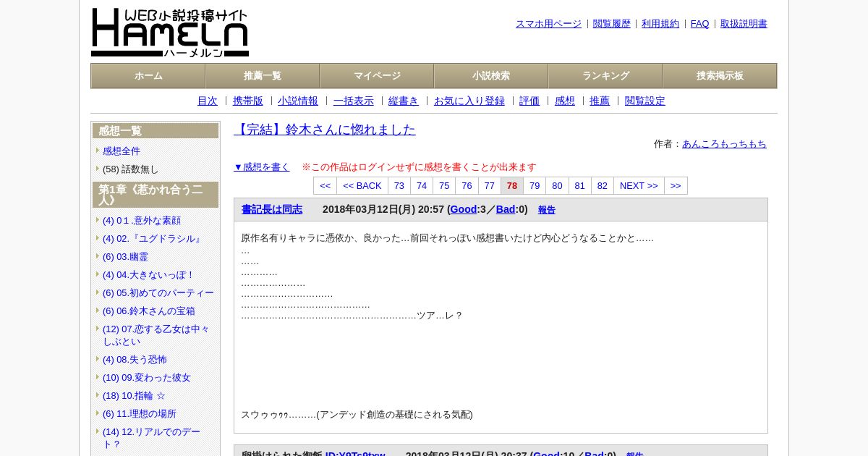
Task: Open author あんころもっちもち's page
Action: click(724, 144)
